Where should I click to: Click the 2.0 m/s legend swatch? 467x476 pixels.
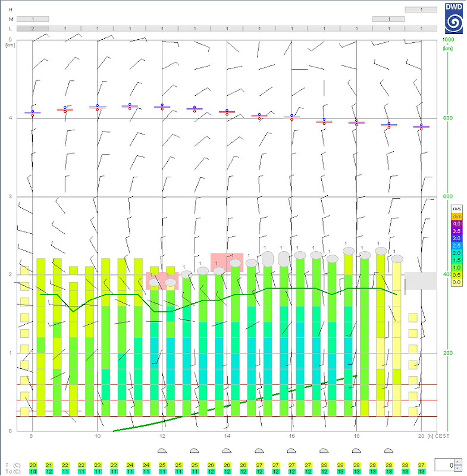[x=457, y=253]
